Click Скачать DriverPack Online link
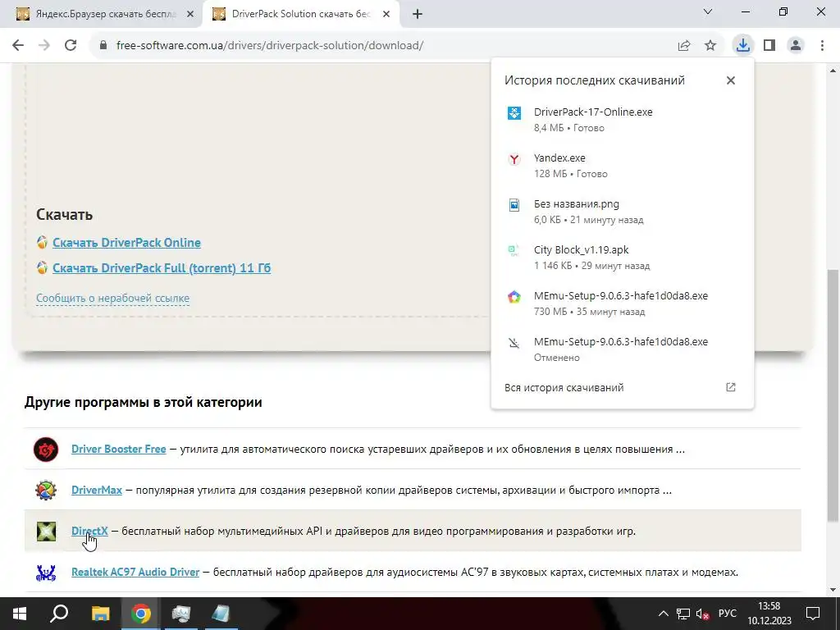 tap(126, 243)
